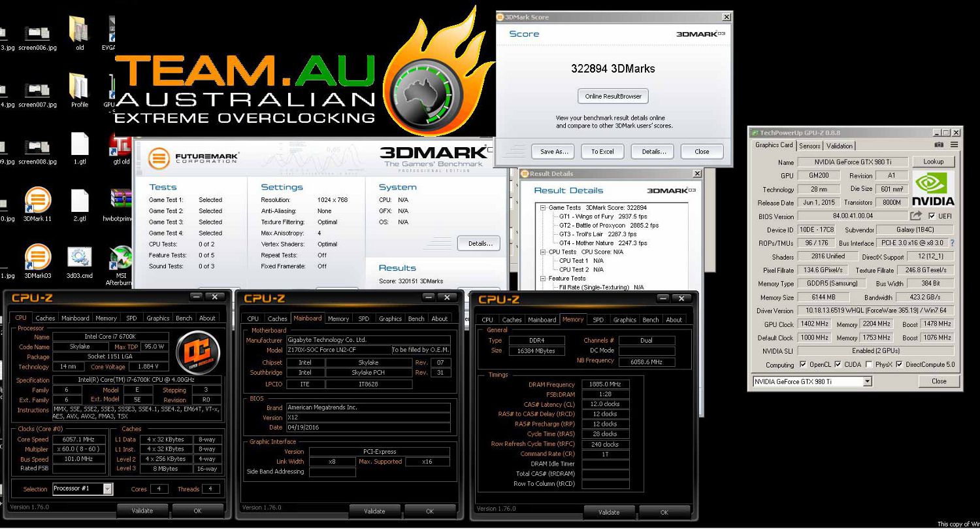
Task: Open the Profile folder on desktop
Action: click(79, 87)
